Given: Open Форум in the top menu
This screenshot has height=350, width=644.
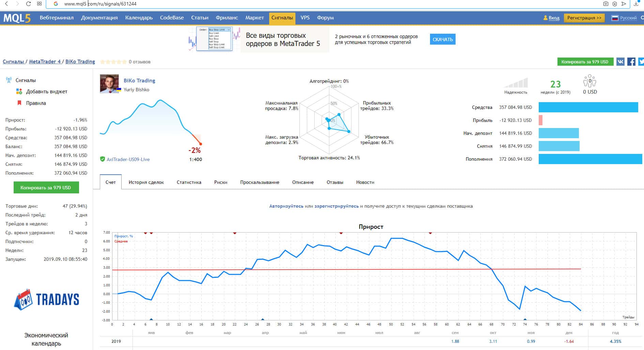Looking at the screenshot, I should [x=325, y=18].
